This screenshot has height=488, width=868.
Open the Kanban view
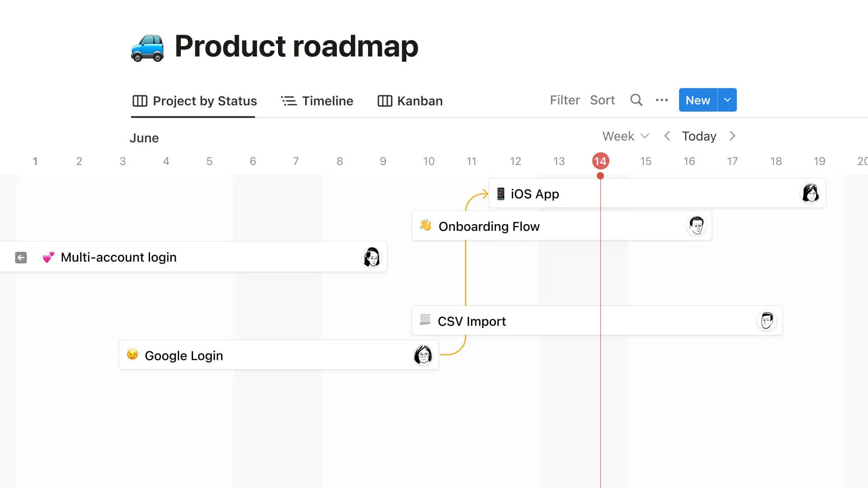point(409,101)
